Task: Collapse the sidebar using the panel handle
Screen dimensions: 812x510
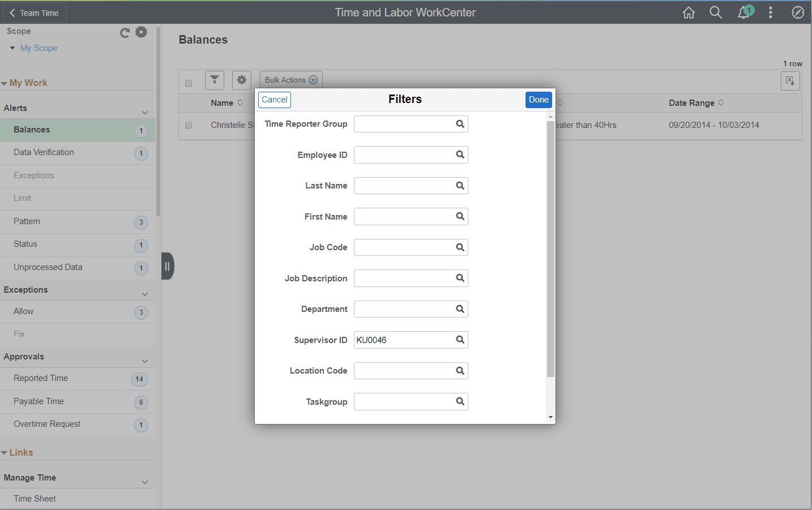Action: point(167,265)
